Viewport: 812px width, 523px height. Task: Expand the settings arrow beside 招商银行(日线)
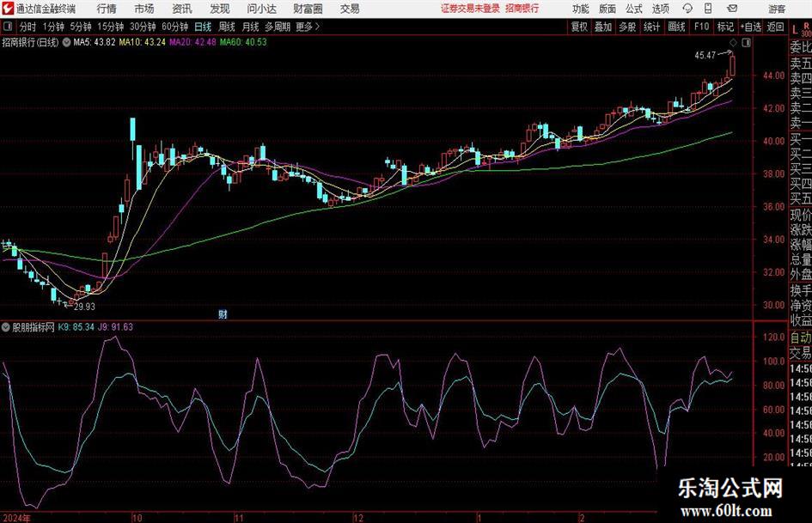click(x=66, y=42)
